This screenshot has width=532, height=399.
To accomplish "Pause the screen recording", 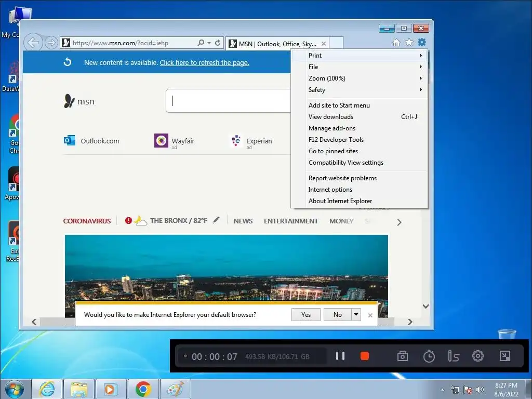I will tap(340, 356).
